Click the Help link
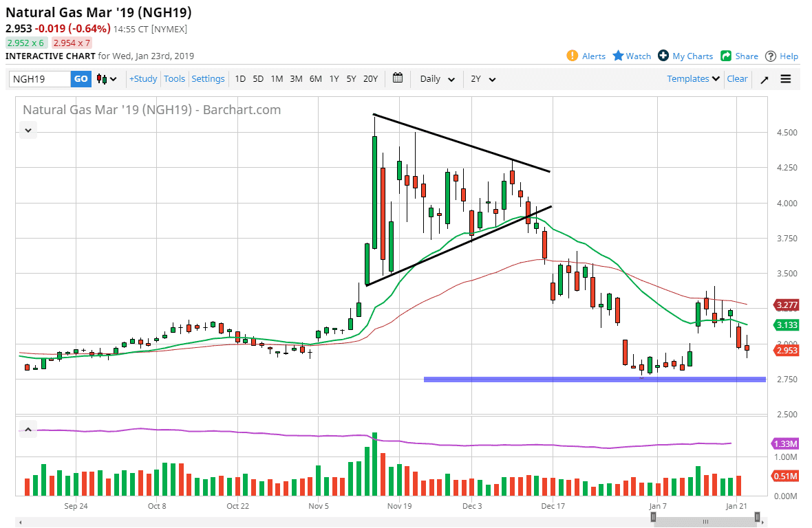 click(x=789, y=56)
